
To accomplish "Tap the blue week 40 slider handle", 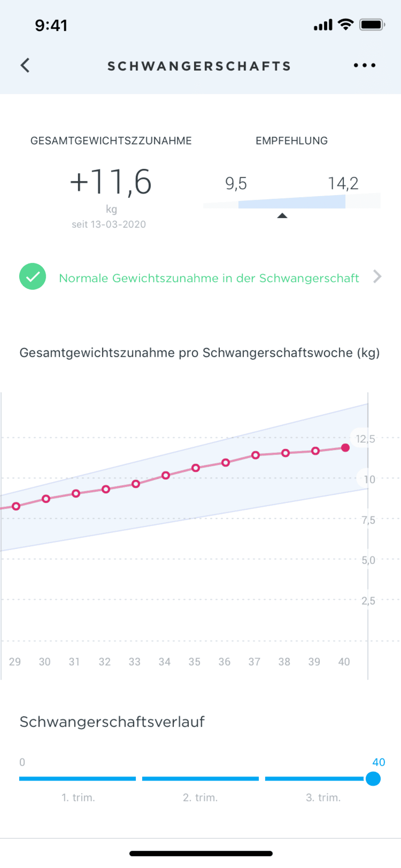I will tap(373, 779).
